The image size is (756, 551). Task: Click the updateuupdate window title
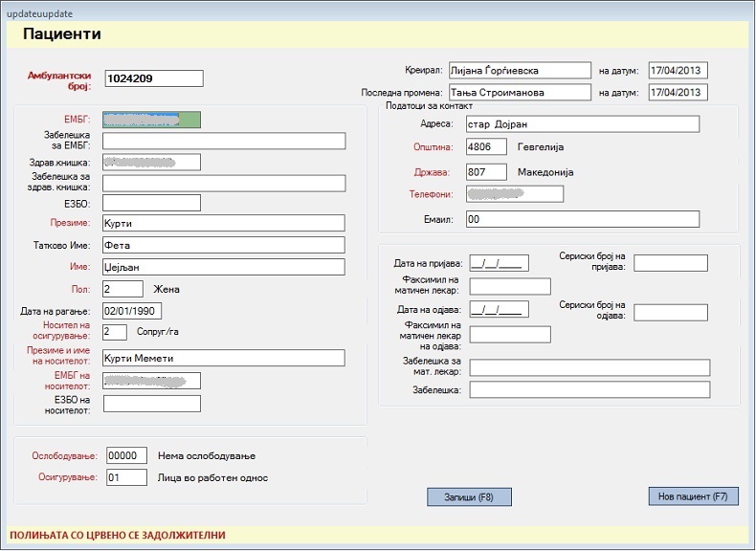pos(39,13)
